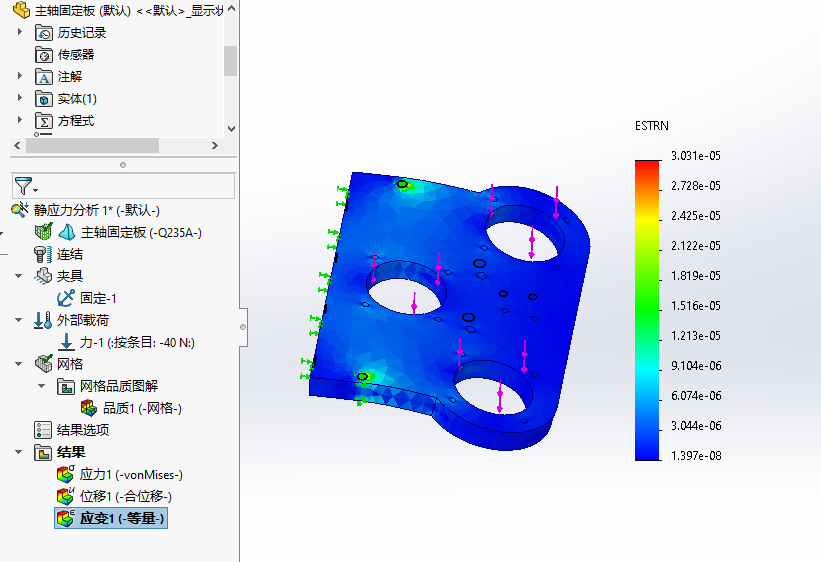The height and width of the screenshot is (562, 821).
Task: Collapse the 夹具 node
Action: pos(19,276)
